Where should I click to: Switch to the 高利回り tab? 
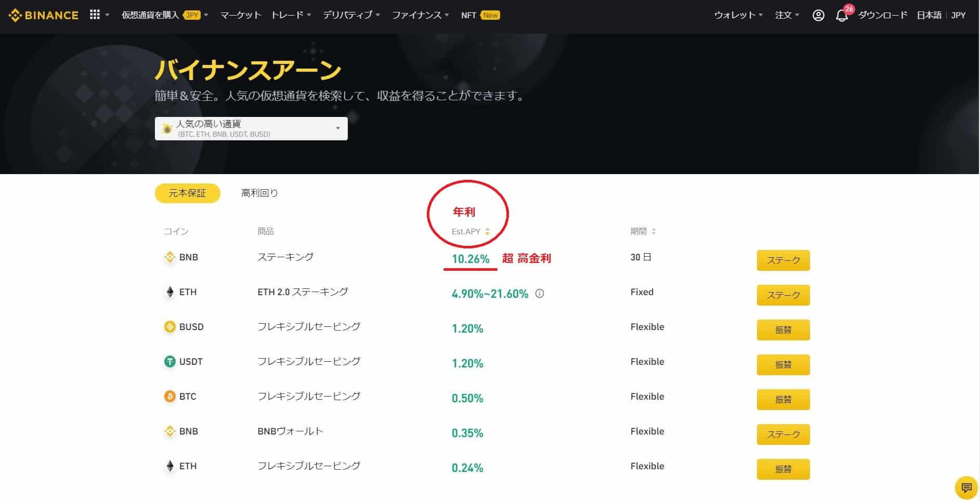tap(259, 193)
